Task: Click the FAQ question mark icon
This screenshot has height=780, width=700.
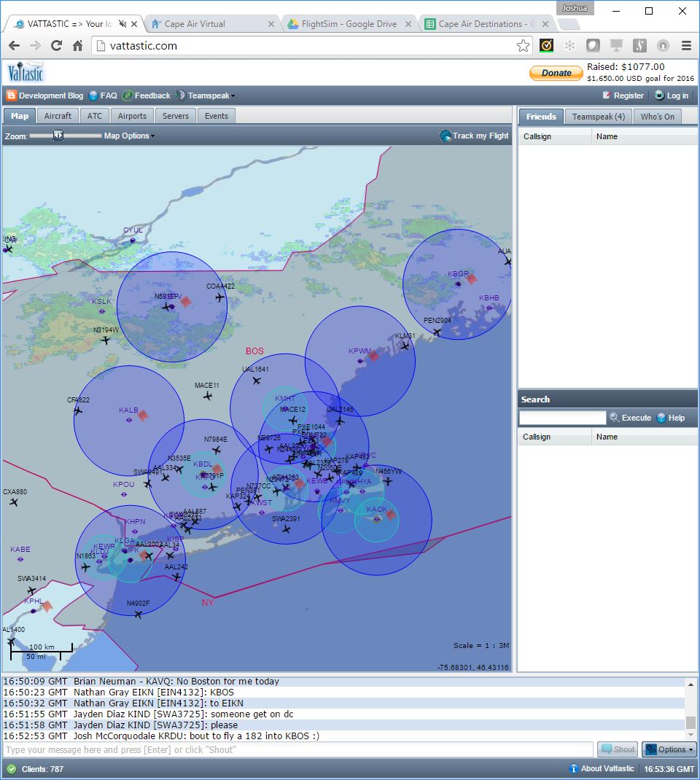Action: pos(93,95)
